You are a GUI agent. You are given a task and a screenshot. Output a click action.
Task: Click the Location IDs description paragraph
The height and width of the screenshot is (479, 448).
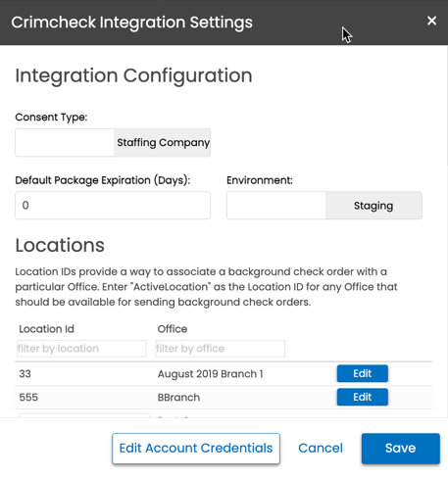(x=206, y=287)
